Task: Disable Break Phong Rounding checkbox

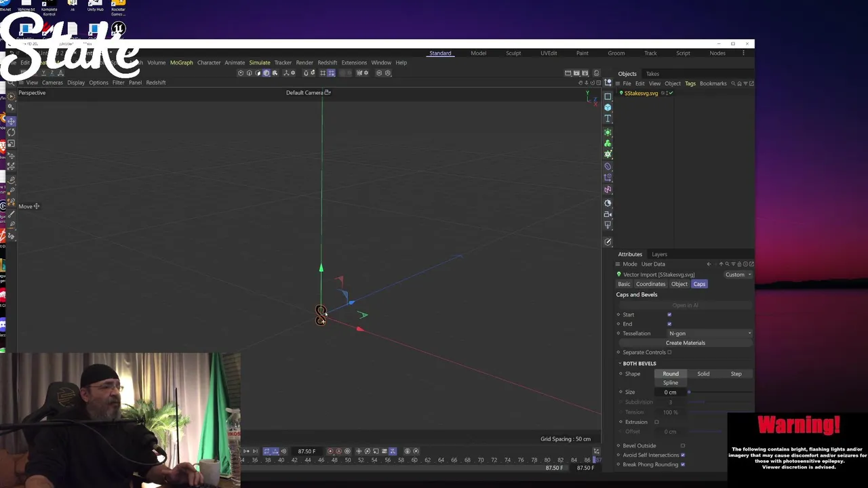Action: click(x=683, y=465)
